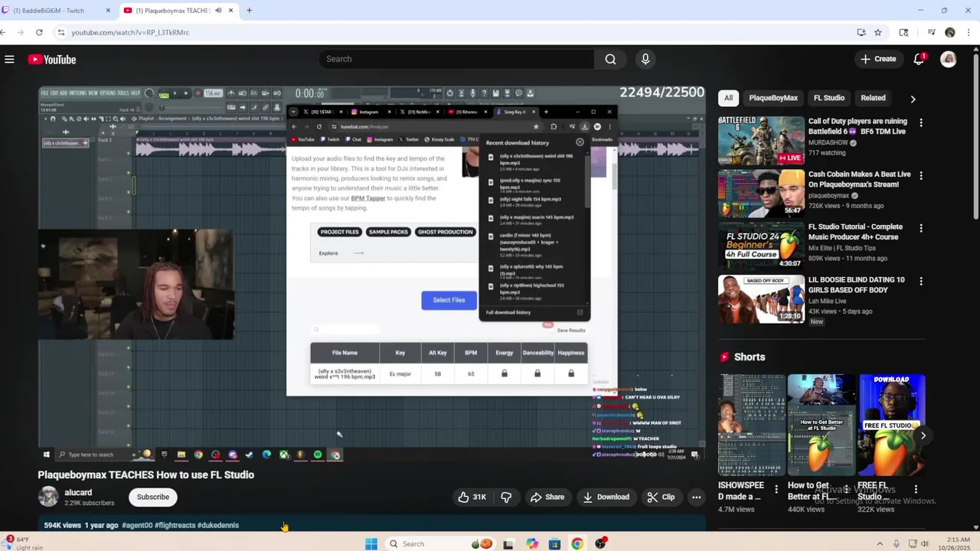Open Cash Cobain Makes A Beat thumbnail
This screenshot has width=980, height=551.
pos(761,193)
